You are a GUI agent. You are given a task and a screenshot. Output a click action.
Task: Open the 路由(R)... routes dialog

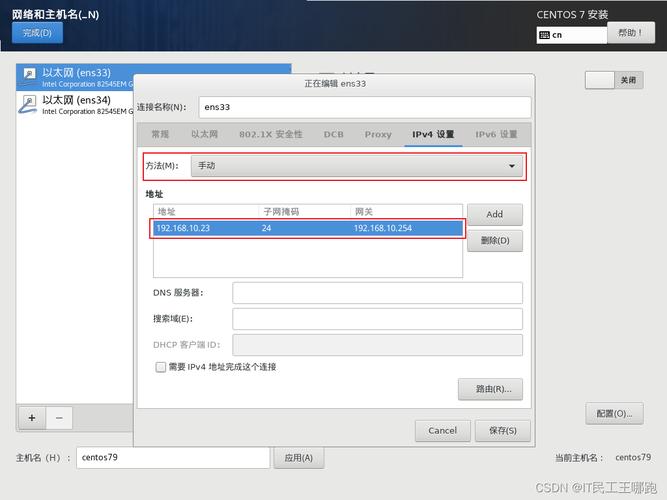pos(490,389)
